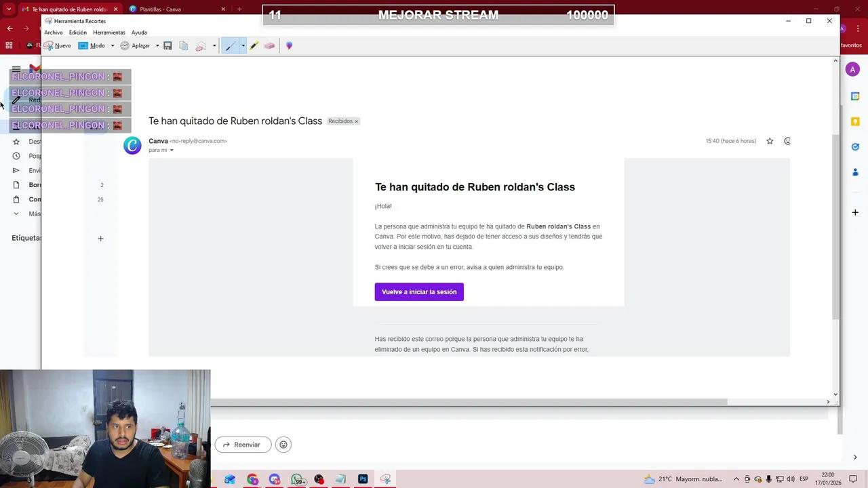Open the Herramientas menu
Viewport: 868px width, 488px height.
point(108,33)
